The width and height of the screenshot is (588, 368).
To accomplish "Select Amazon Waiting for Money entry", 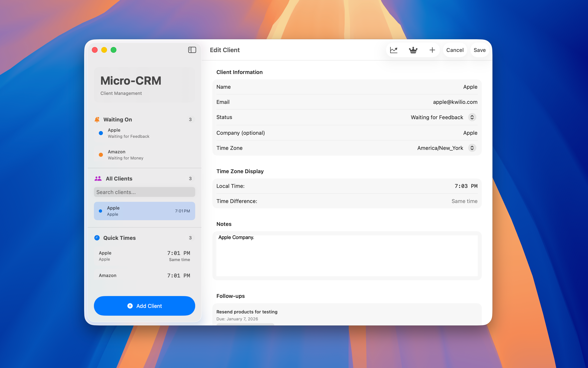I will click(x=144, y=155).
